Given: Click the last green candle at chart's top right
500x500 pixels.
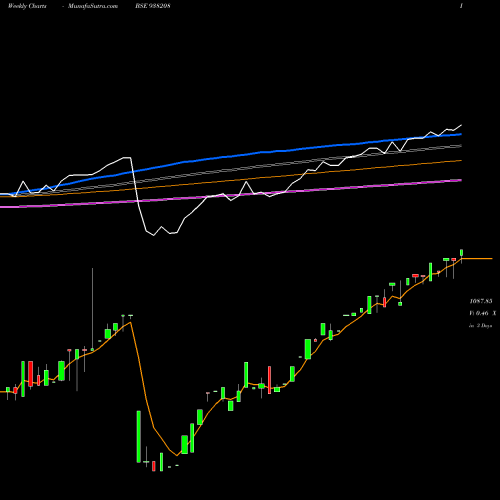Looking at the screenshot, I should point(462,253).
